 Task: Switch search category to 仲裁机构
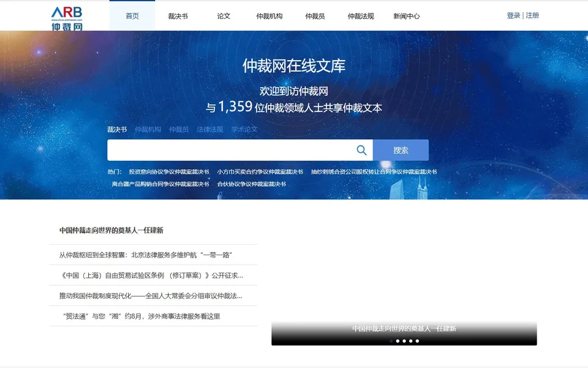click(x=148, y=129)
